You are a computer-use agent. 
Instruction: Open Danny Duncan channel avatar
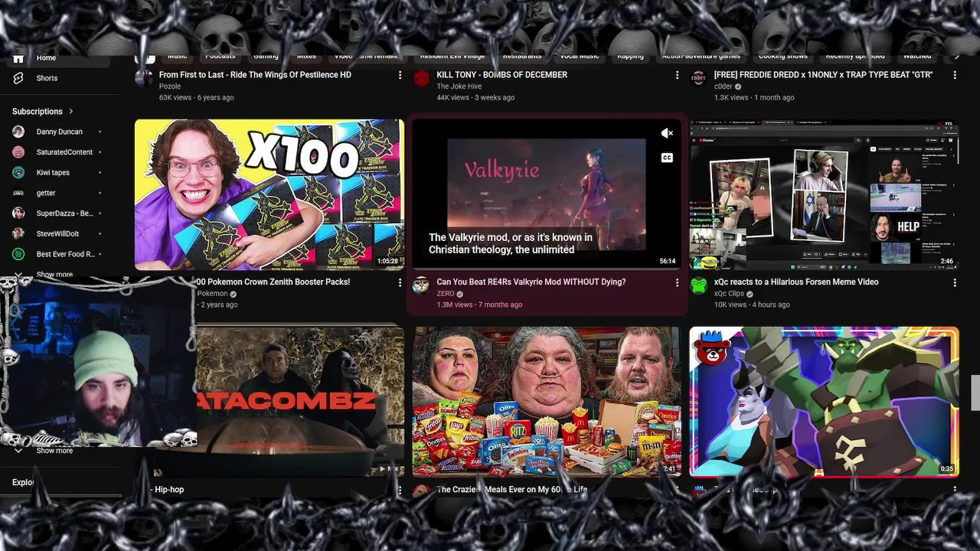(18, 132)
